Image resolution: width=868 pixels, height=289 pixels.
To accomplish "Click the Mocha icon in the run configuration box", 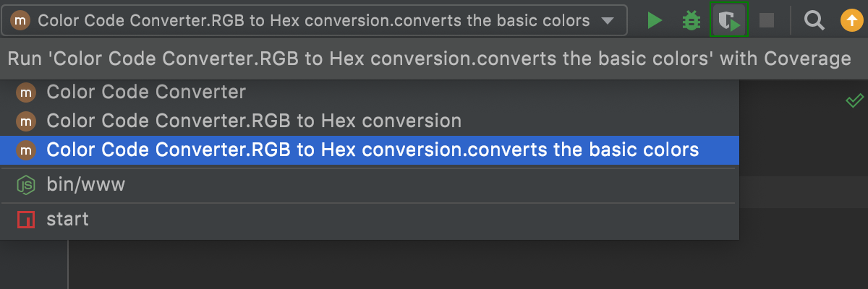I will (x=21, y=21).
